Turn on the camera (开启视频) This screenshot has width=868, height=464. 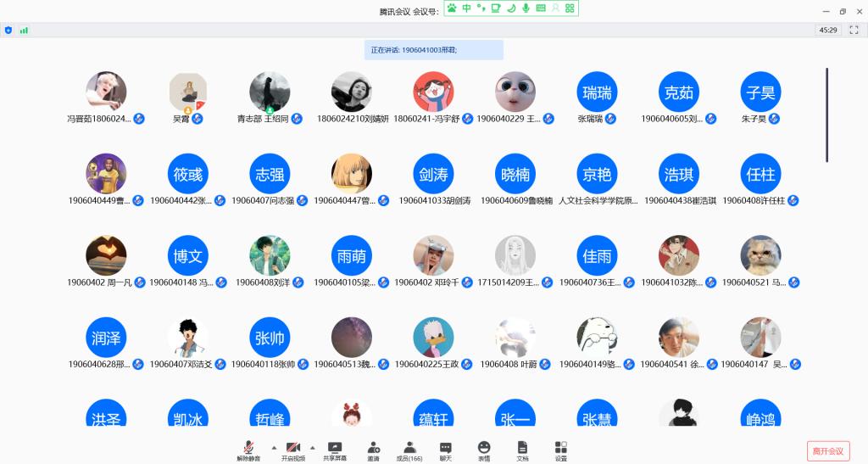tap(293, 449)
